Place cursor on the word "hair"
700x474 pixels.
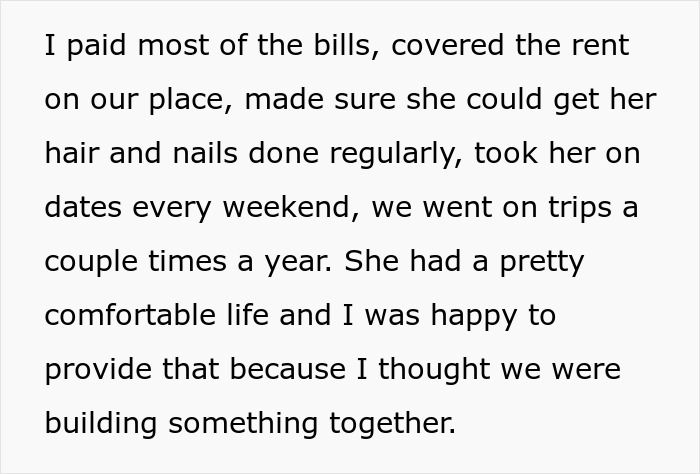(69, 154)
